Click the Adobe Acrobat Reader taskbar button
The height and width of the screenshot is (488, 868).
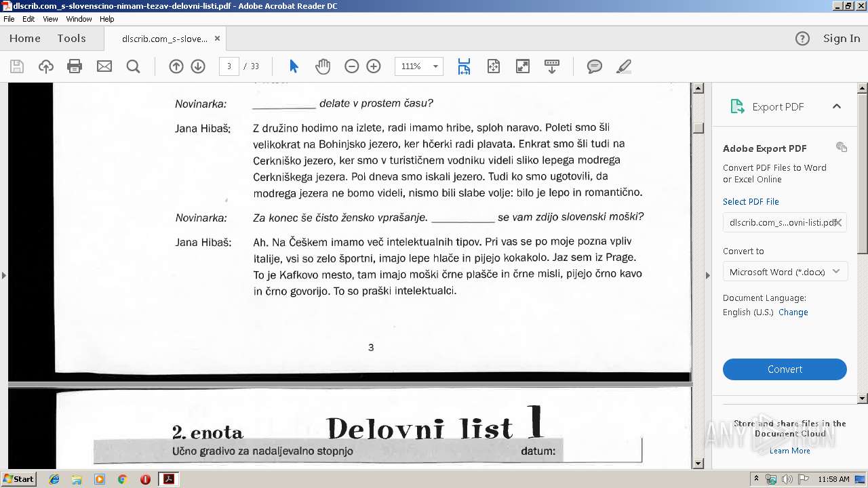tap(169, 479)
